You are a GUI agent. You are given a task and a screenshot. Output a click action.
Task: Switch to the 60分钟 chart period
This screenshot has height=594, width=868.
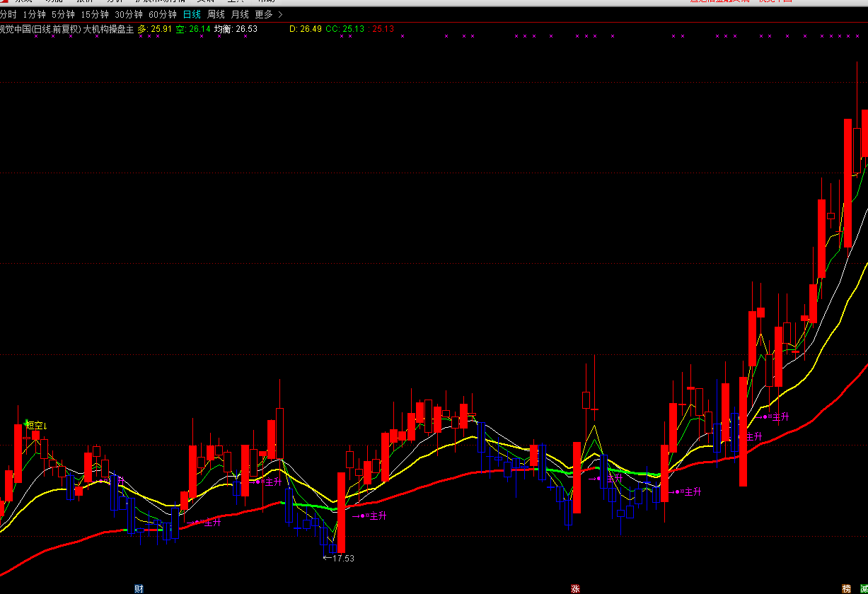pos(163,14)
